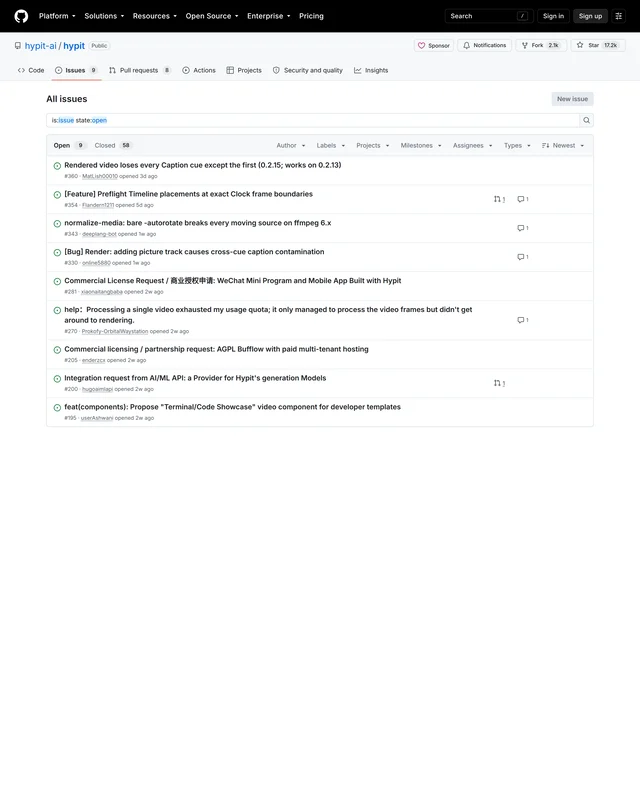Image resolution: width=640 pixels, height=800 pixels.
Task: Open author enderzcx profile link
Action: coord(93,361)
